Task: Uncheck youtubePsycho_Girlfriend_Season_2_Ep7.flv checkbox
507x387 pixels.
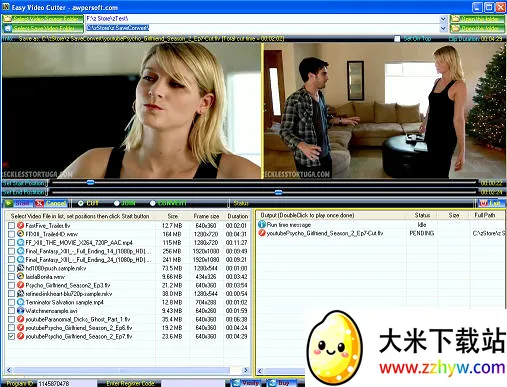Action: [x=11, y=336]
